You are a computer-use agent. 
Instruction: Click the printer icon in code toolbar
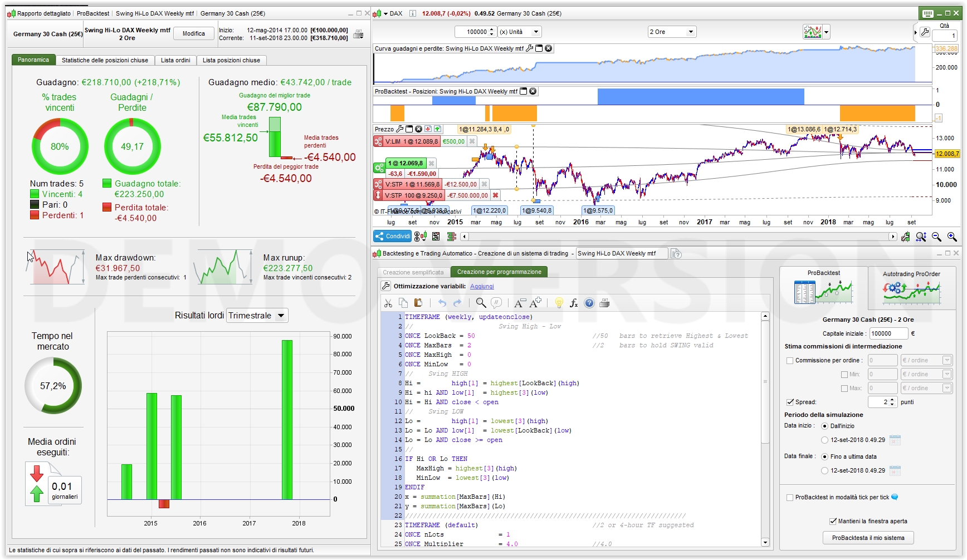(x=604, y=303)
